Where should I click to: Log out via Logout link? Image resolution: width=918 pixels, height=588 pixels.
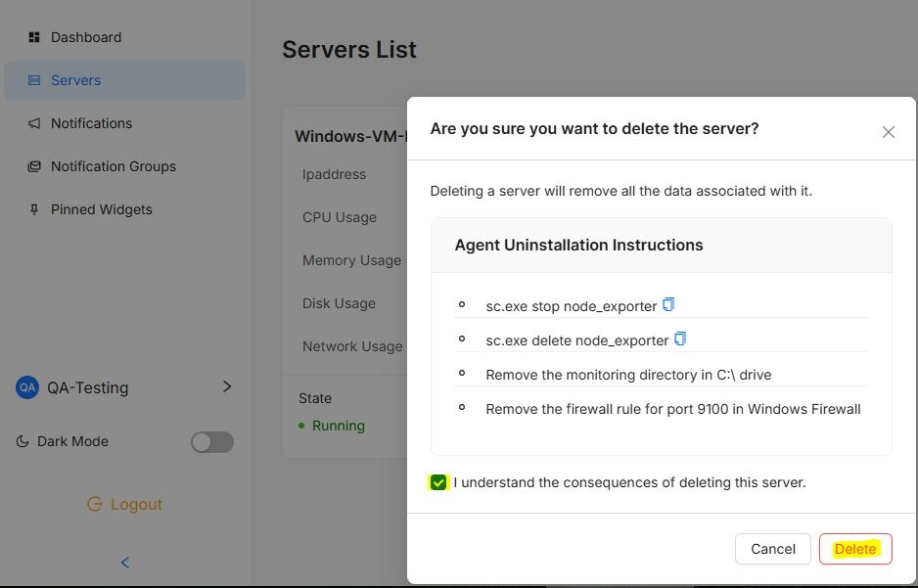(124, 504)
